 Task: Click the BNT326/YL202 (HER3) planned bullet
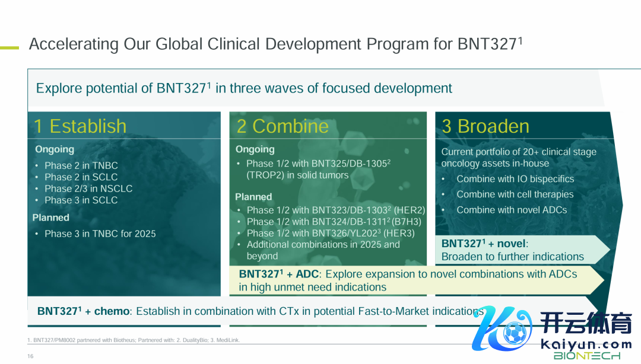pos(331,233)
